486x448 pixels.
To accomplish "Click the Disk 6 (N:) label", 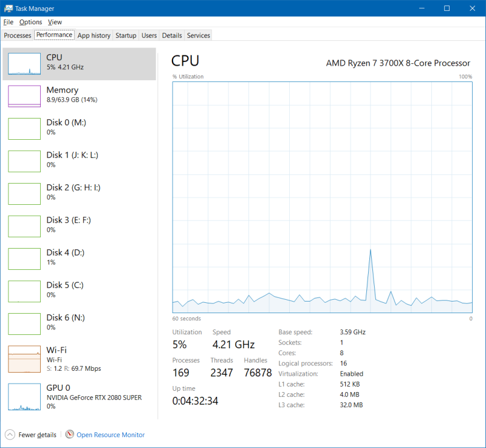I will coord(66,318).
